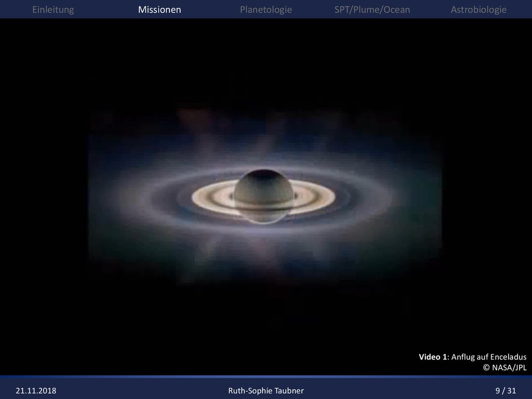Go to the Planetologie section
This screenshot has height=399, width=532.
click(x=265, y=9)
